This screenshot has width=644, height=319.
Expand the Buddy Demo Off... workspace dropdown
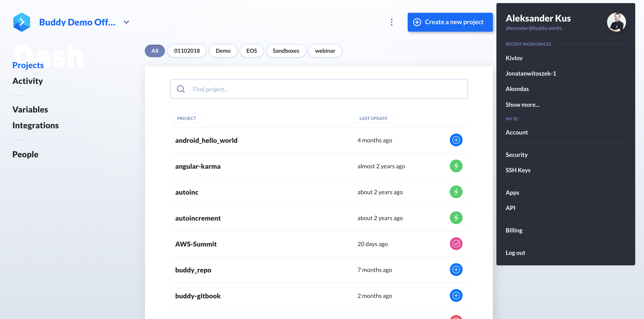pos(127,22)
